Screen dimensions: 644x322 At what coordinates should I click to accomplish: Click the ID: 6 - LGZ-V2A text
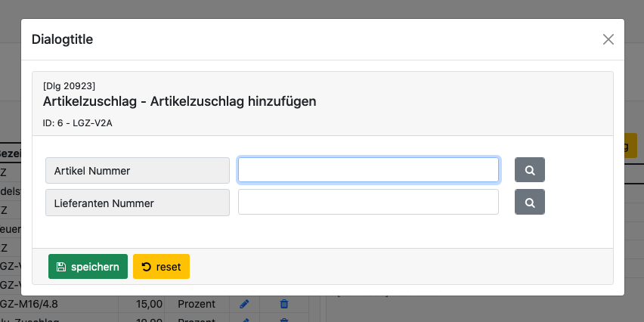coord(78,122)
